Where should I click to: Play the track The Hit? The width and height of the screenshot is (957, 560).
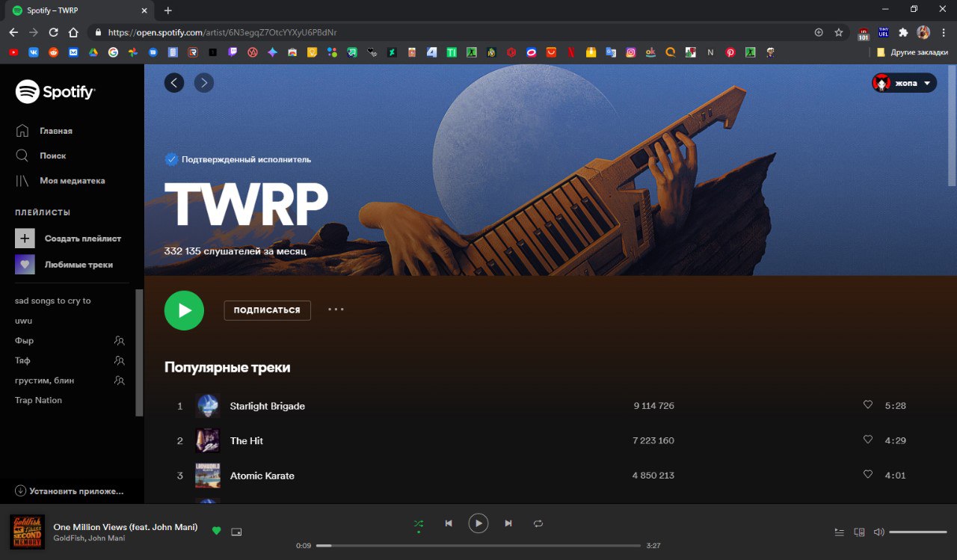[247, 440]
